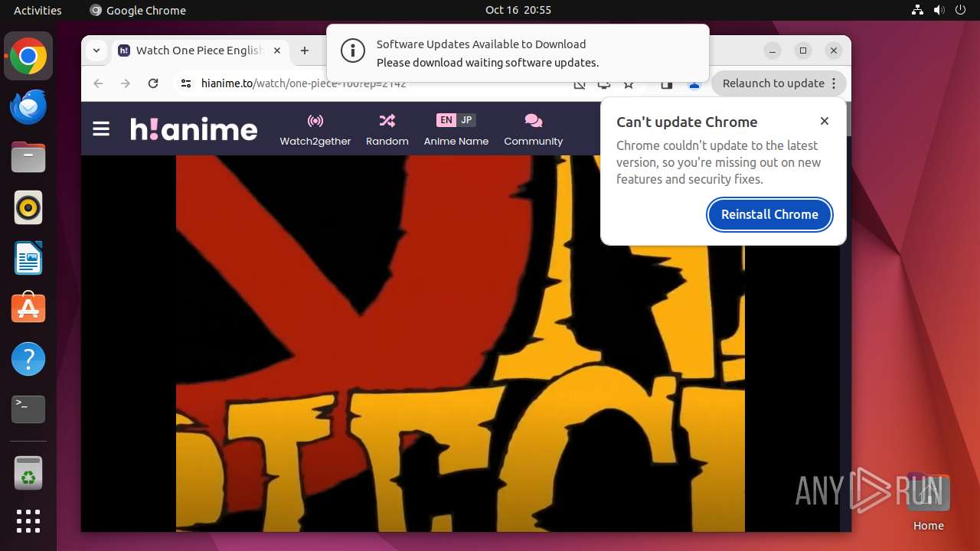
Task: Open Trash from dock
Action: pyautogui.click(x=28, y=473)
